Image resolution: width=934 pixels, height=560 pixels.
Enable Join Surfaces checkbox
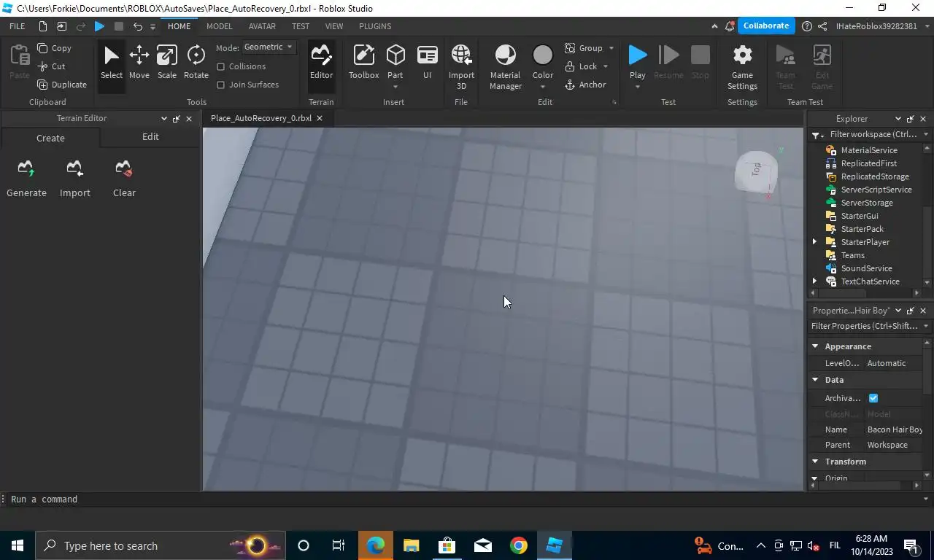click(220, 85)
